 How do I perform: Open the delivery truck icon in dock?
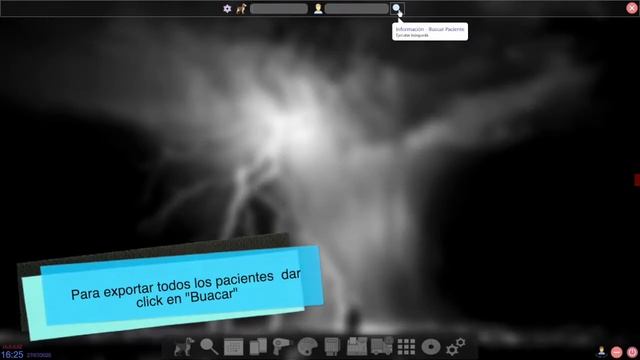tap(382, 346)
